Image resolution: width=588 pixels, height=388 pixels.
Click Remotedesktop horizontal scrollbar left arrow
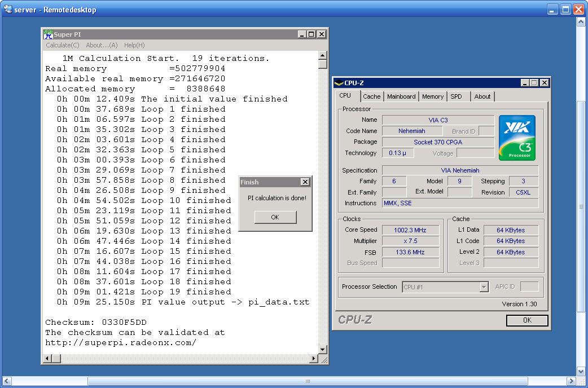pyautogui.click(x=7, y=381)
